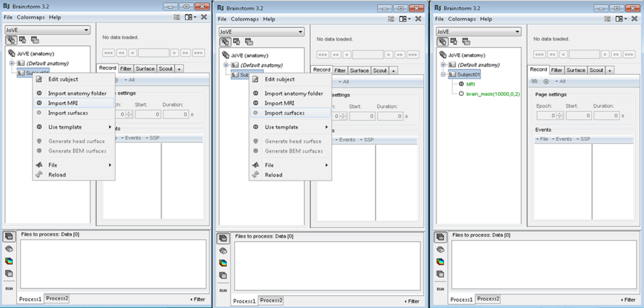Toggle functional data by subjects view, right window

pos(454,41)
